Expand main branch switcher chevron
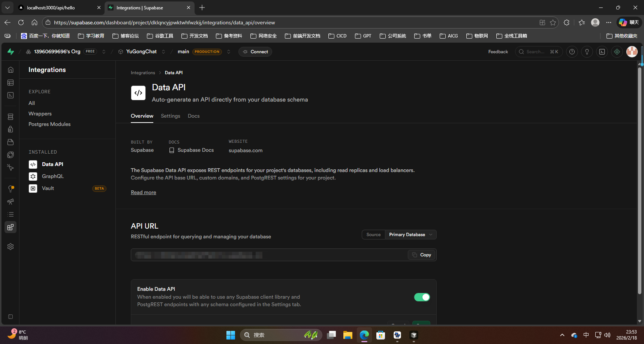The image size is (644, 344). point(229,52)
